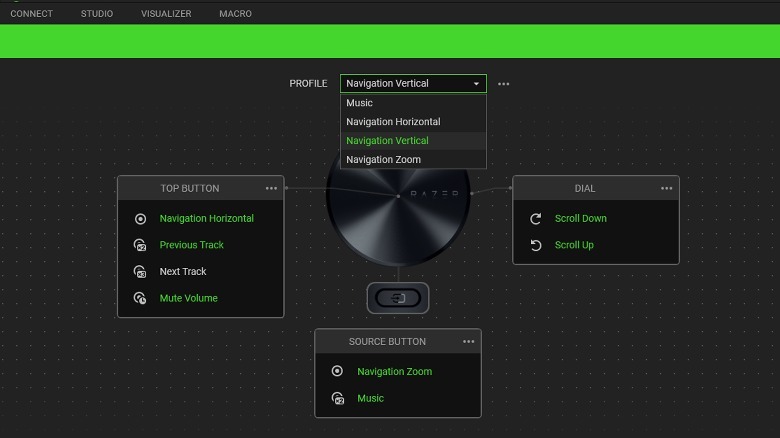This screenshot has height=438, width=780.
Task: Open the Top Button panel options menu
Action: (x=271, y=188)
